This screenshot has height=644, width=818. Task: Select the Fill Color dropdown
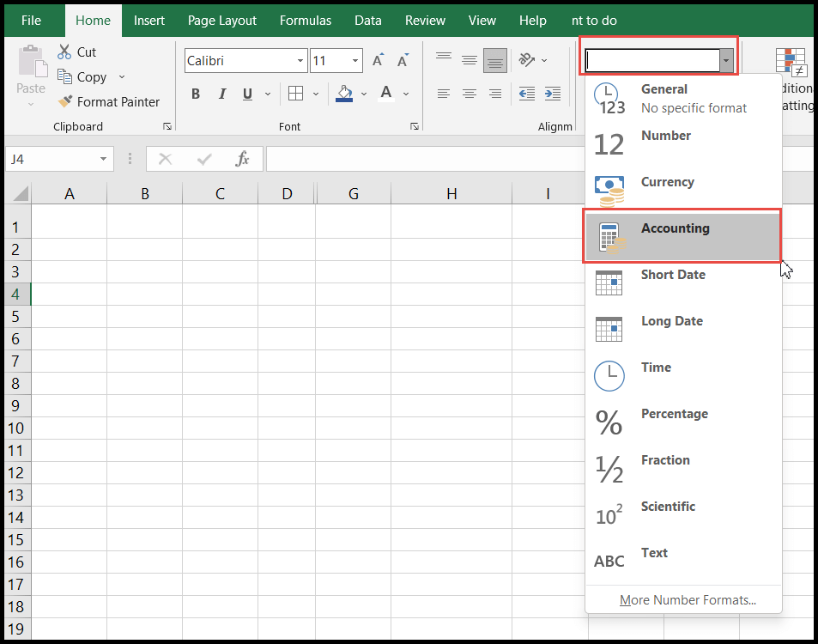tap(362, 93)
